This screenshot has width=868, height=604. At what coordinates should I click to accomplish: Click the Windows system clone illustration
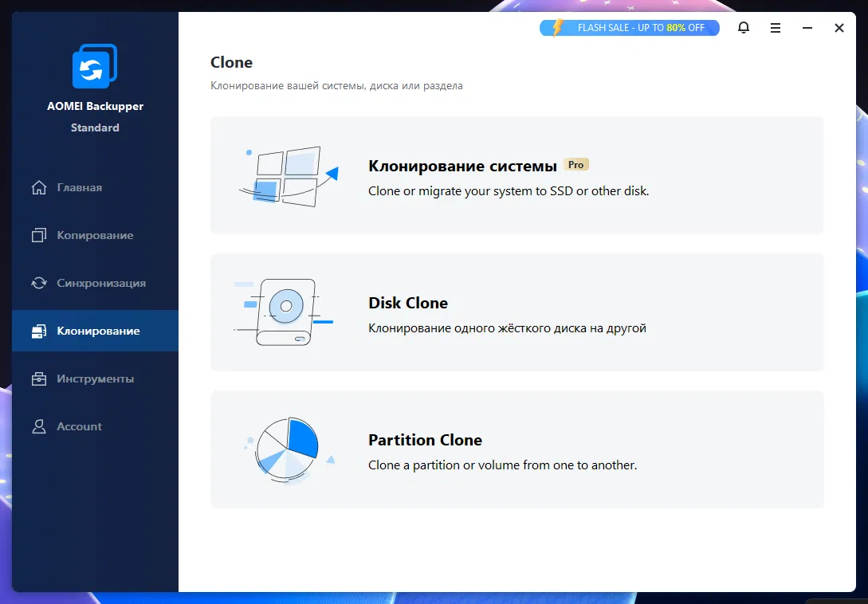tap(289, 177)
